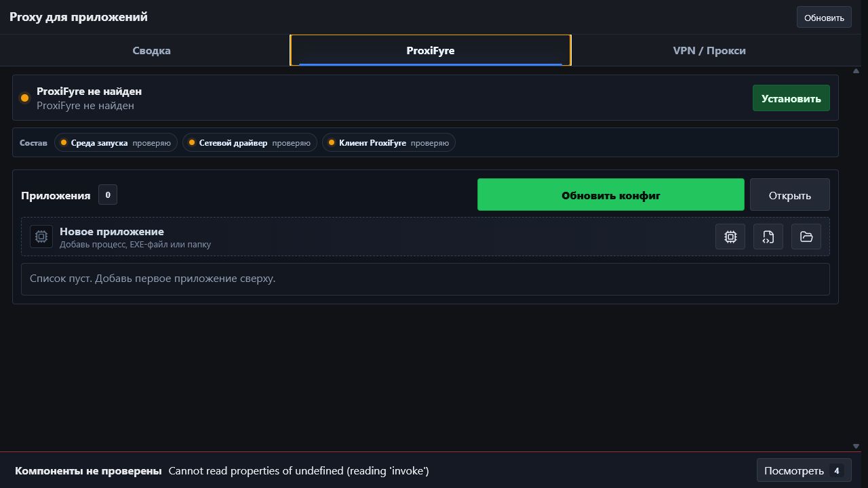Screen dimensions: 868x488
Task: Install ProxiFyre with the Установить button
Action: click(791, 98)
